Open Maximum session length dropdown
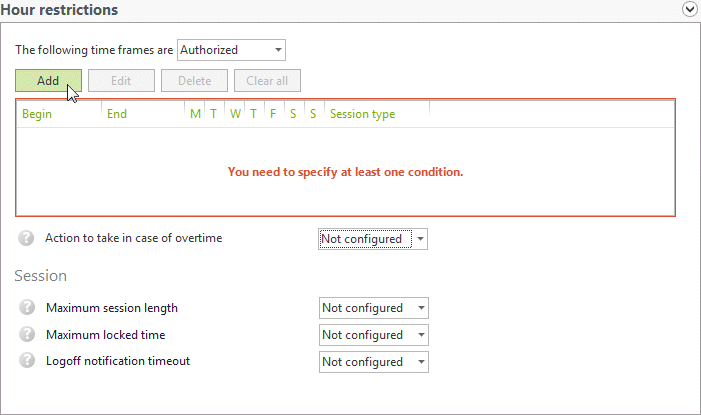701x415 pixels. click(x=373, y=308)
